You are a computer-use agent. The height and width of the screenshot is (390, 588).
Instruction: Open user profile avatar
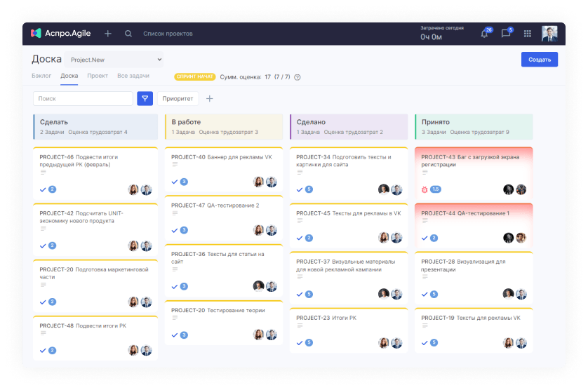549,34
